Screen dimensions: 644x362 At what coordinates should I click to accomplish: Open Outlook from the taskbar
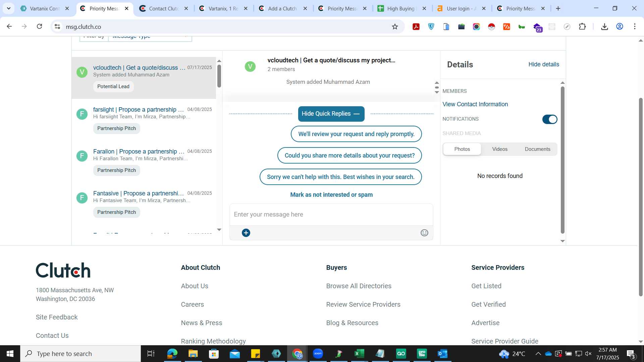coord(442,354)
